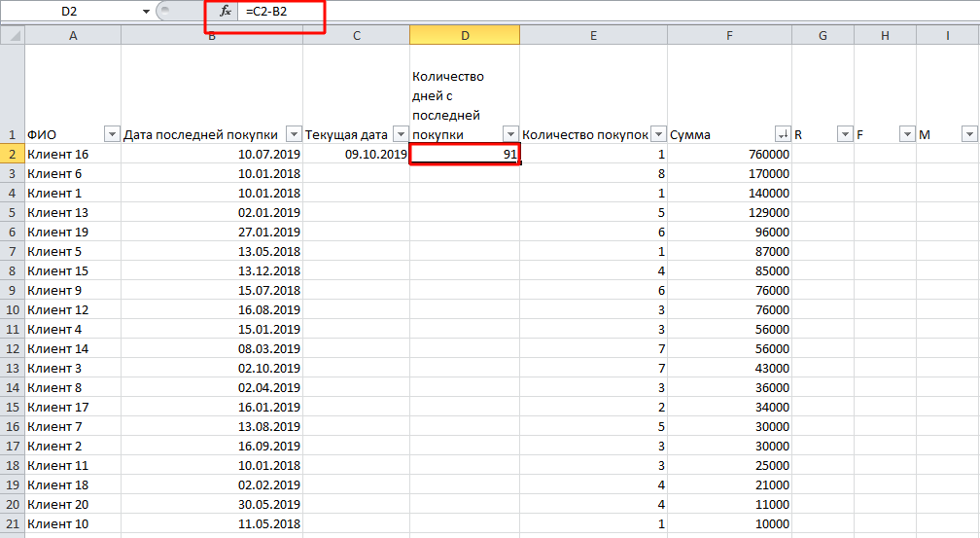Expand the ФИО column filter dropdown

pyautogui.click(x=111, y=134)
